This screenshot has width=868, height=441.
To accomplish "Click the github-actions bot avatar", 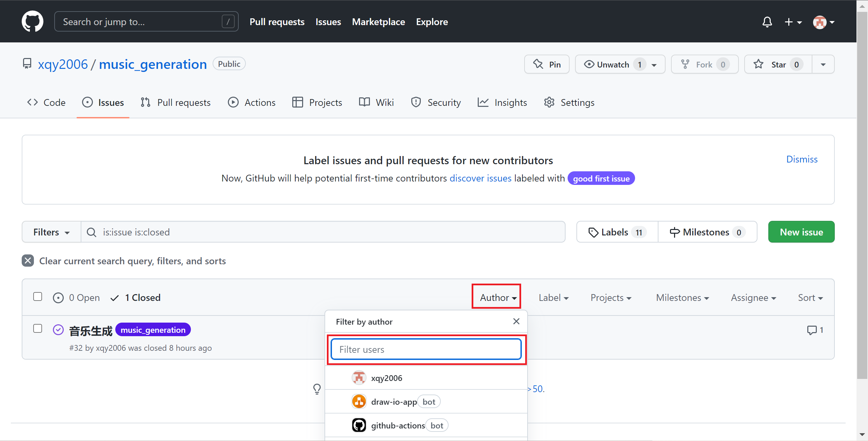I will coord(359,425).
